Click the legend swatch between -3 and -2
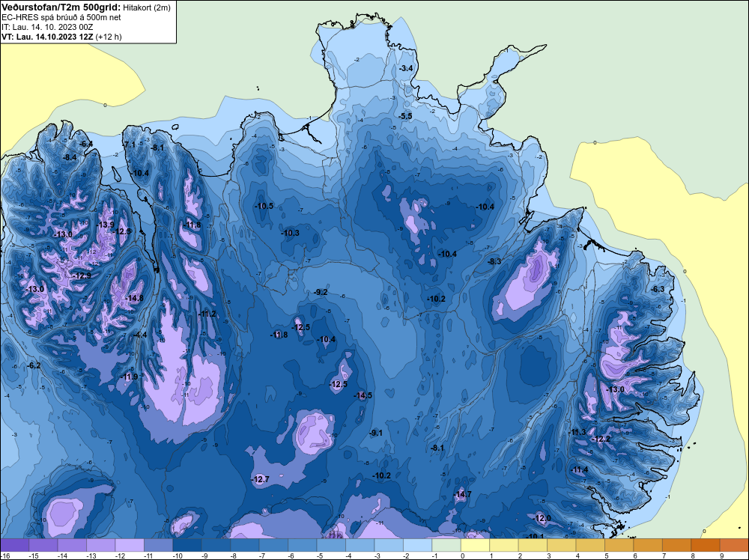Image resolution: width=749 pixels, height=560 pixels. point(389,545)
